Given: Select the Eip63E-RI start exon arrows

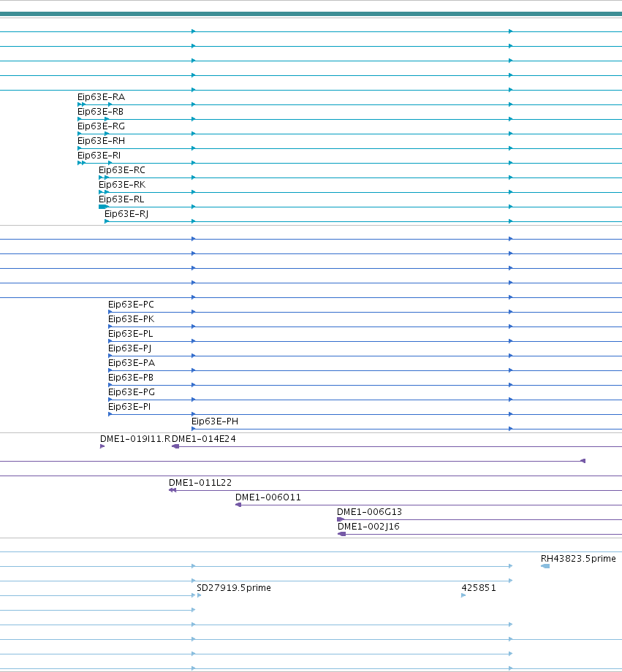Looking at the screenshot, I should pos(82,163).
